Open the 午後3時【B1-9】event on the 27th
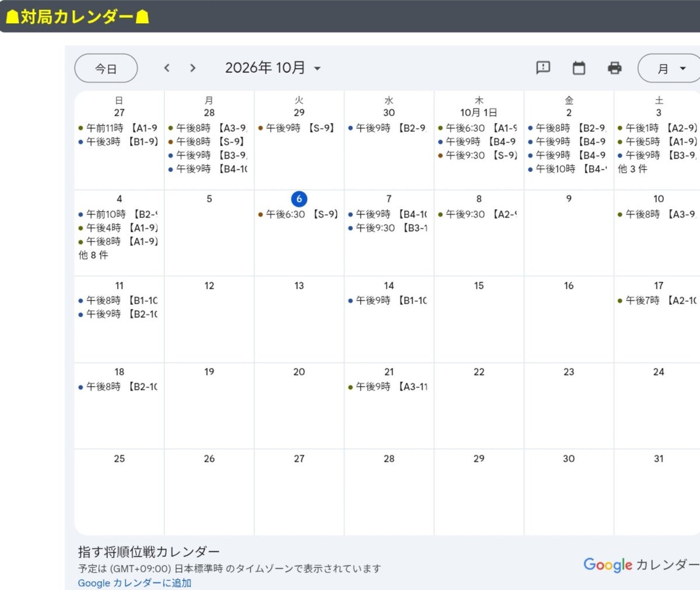The image size is (700, 590). coord(119,142)
